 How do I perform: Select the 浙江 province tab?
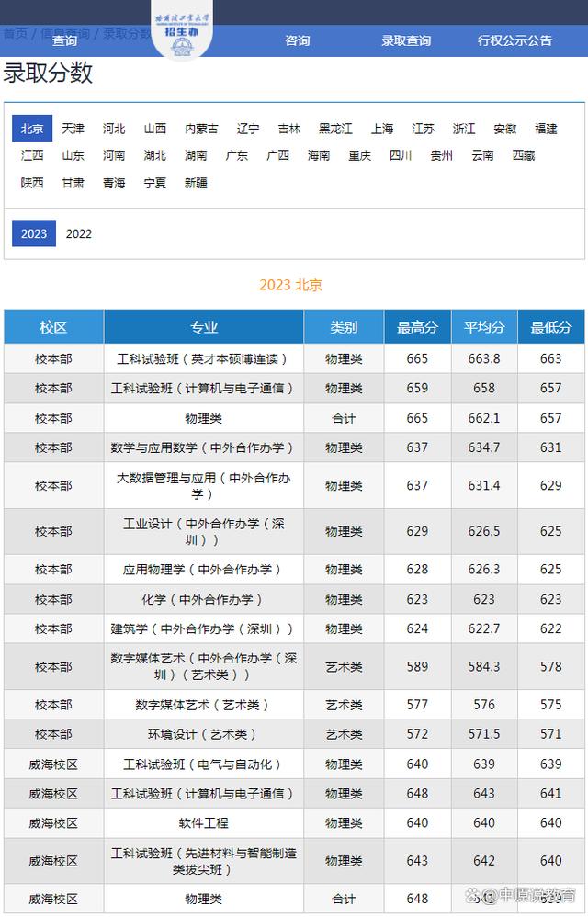point(464,128)
